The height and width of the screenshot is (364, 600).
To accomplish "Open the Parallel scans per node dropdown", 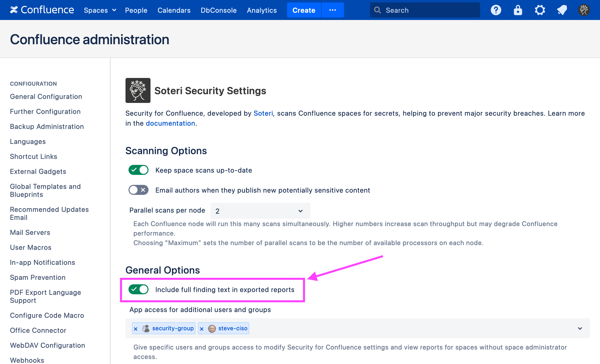I will click(260, 211).
